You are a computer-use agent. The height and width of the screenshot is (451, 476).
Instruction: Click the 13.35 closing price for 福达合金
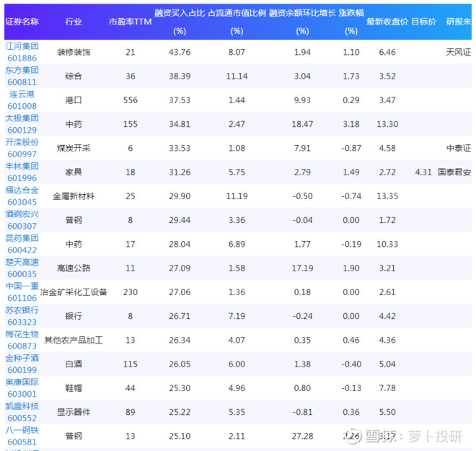(x=387, y=196)
